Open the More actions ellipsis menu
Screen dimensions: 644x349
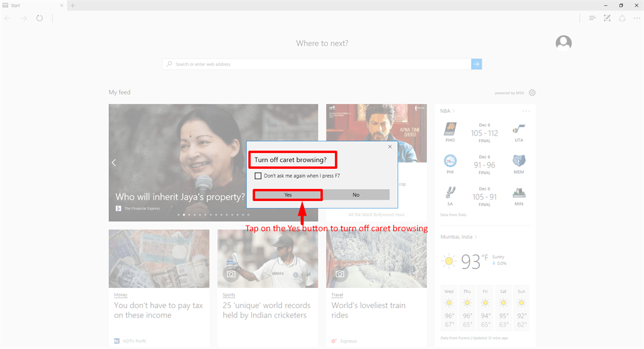[636, 18]
